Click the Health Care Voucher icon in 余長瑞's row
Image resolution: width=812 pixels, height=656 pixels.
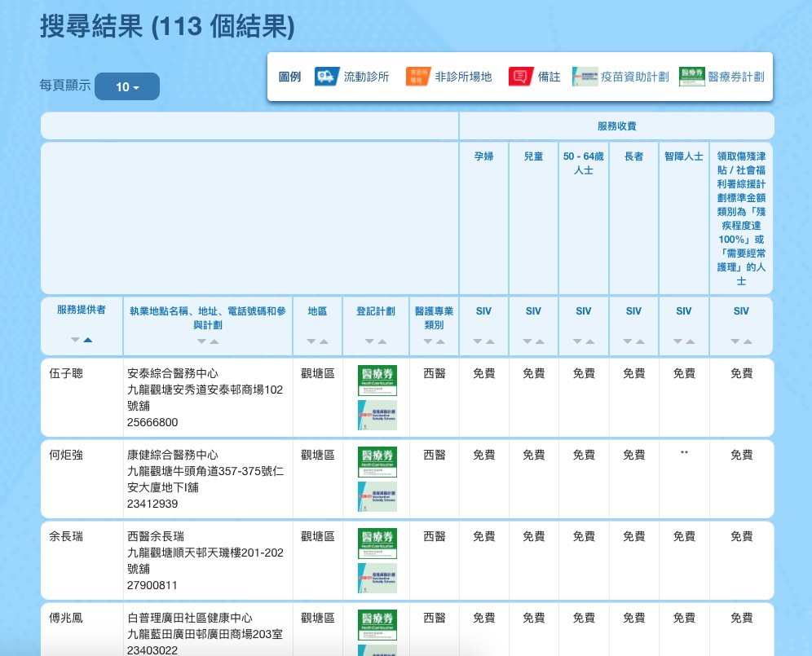pyautogui.click(x=377, y=543)
